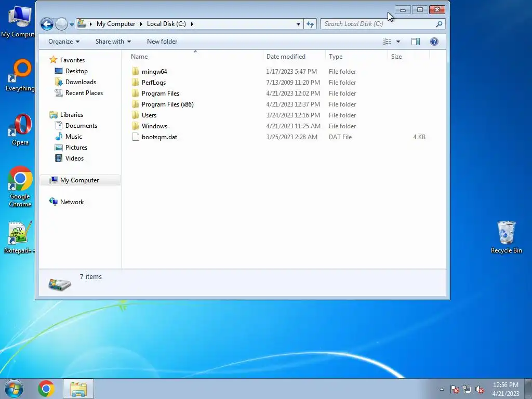This screenshot has height=399, width=532.
Task: Click the Show desktop strip at taskbar end
Action: 528,389
